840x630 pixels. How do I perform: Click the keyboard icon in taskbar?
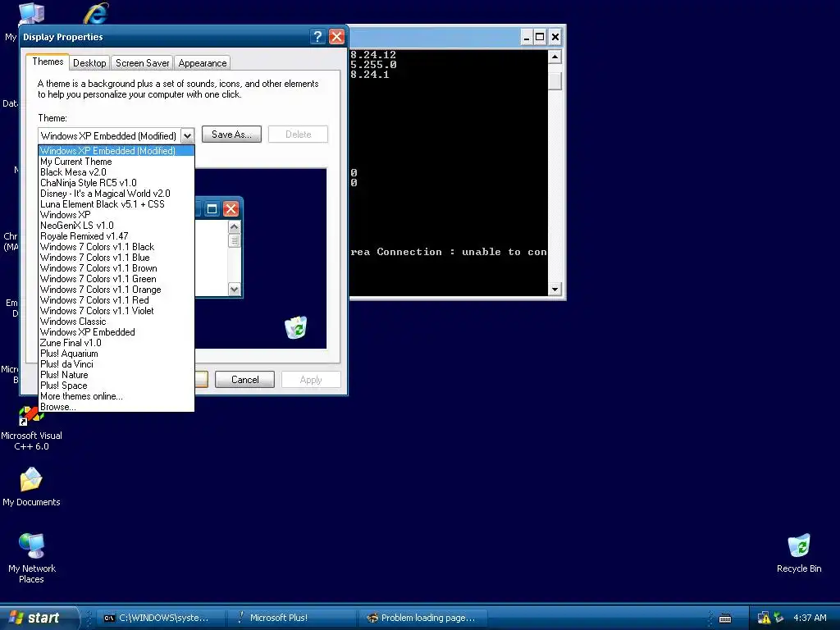click(725, 619)
